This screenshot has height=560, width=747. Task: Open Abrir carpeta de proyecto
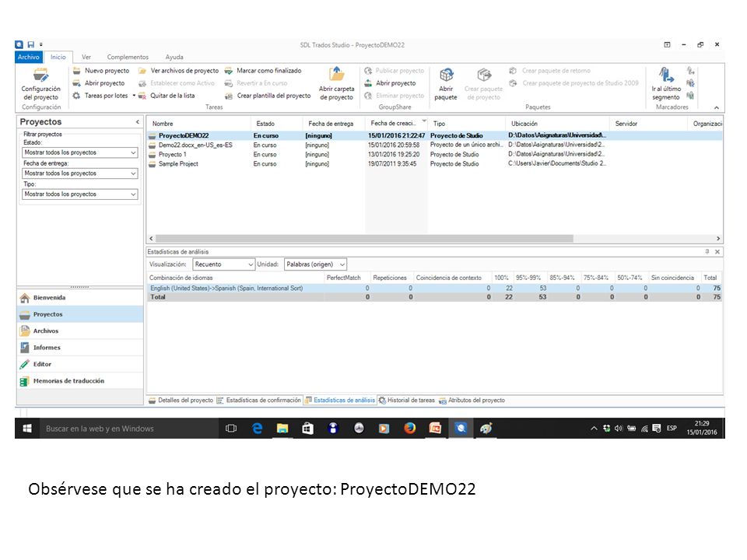click(x=336, y=84)
